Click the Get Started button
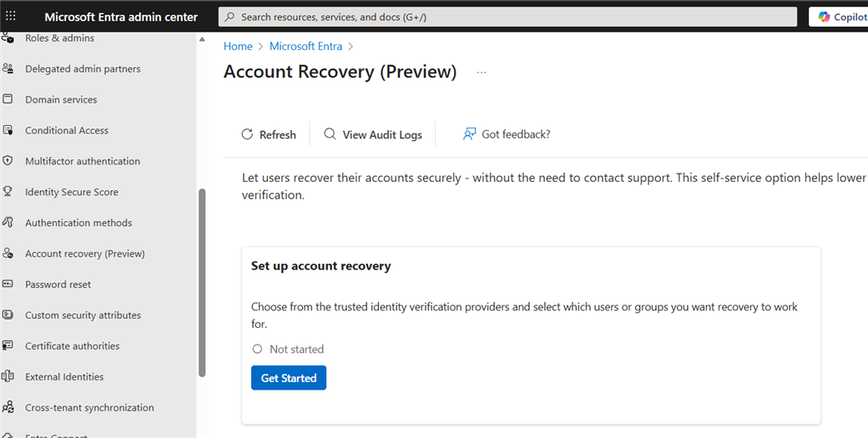This screenshot has height=438, width=868. click(x=288, y=378)
